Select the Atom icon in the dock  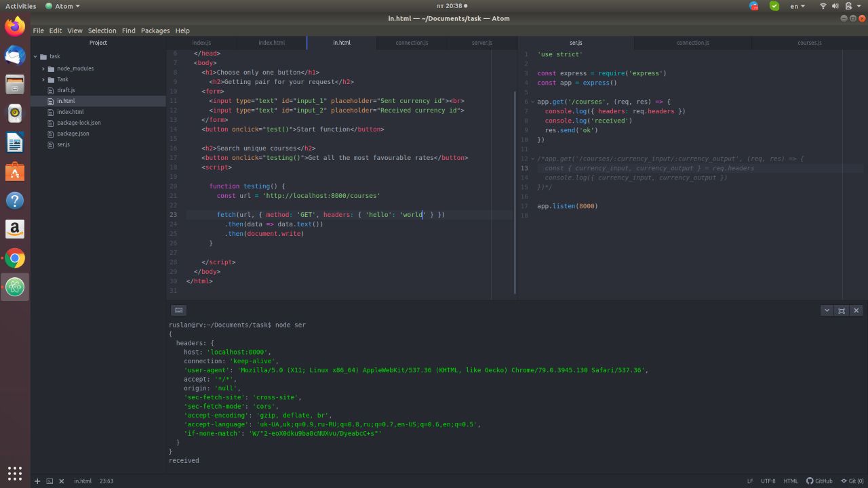[x=15, y=287]
